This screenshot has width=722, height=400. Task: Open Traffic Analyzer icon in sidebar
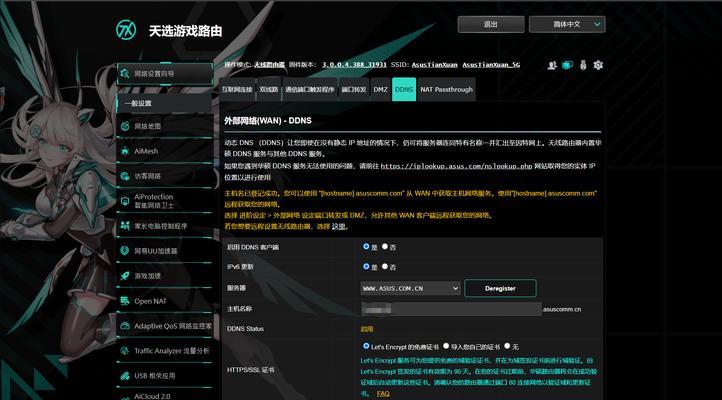click(x=125, y=351)
